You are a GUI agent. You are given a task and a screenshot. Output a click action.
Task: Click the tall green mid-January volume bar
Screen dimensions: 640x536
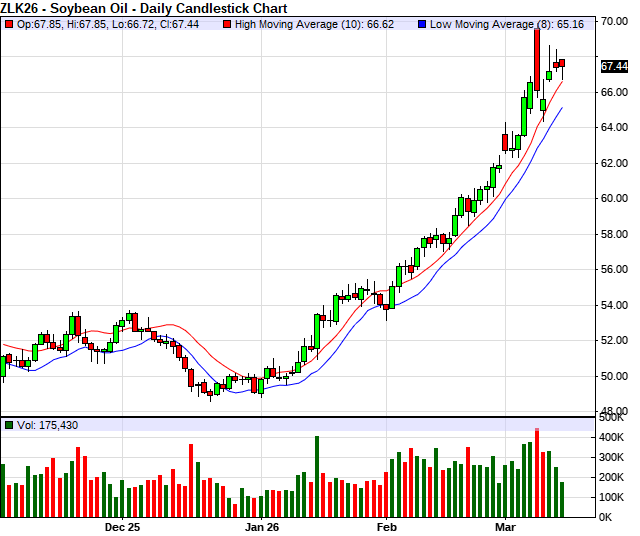317,475
